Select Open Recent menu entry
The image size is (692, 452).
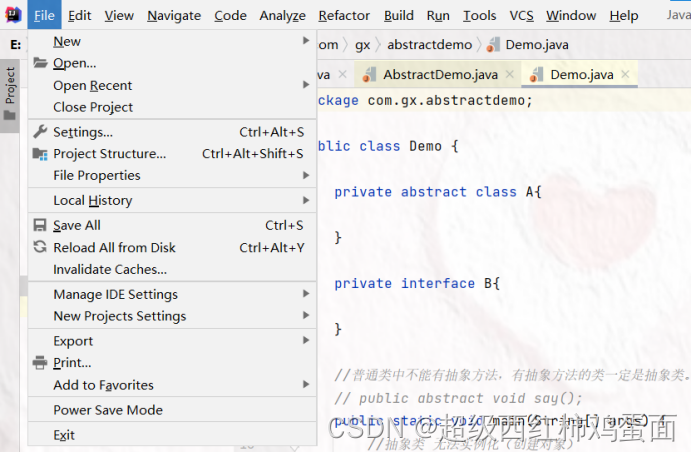tap(172, 85)
